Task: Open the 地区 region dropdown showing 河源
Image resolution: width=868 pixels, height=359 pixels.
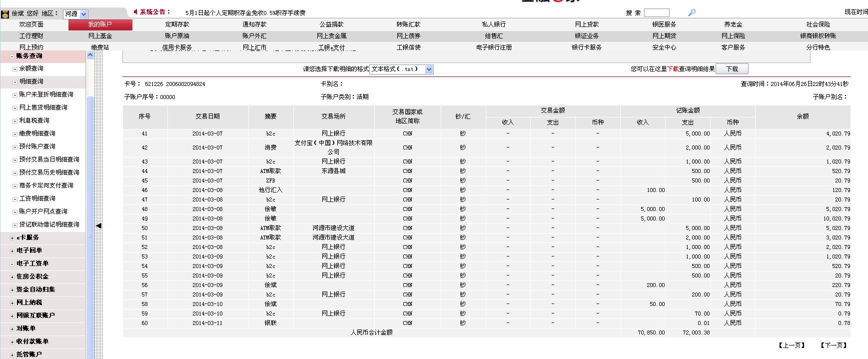Action: click(75, 14)
